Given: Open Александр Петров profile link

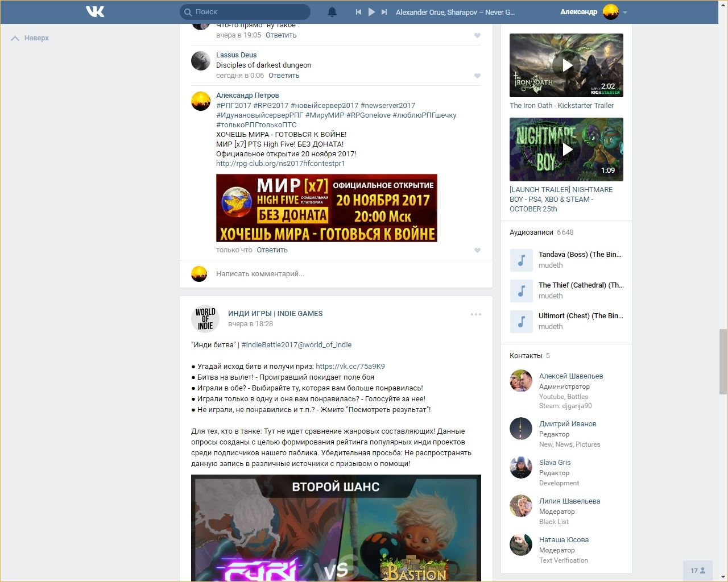Looking at the screenshot, I should (247, 95).
